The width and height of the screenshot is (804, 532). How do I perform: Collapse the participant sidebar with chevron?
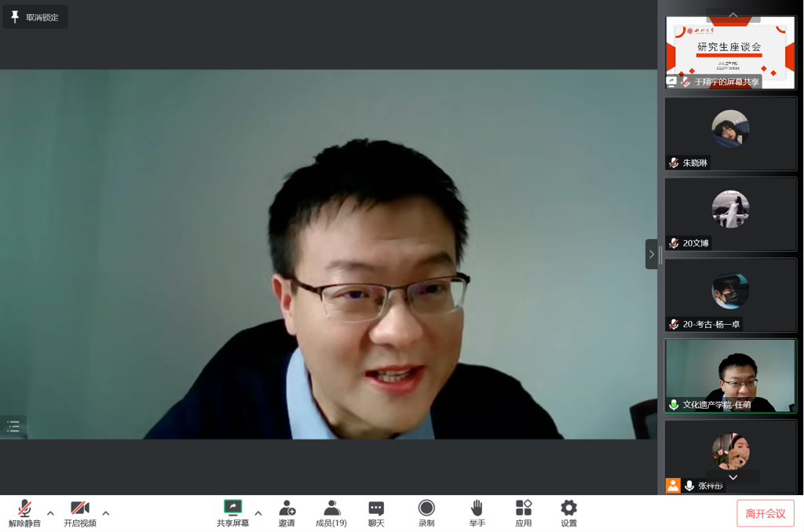(x=651, y=254)
